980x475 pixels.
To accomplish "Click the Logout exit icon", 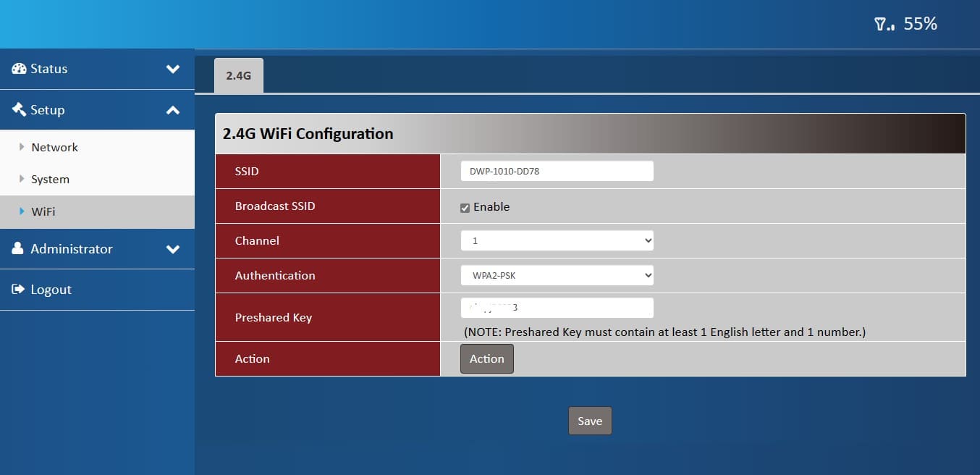I will click(x=19, y=290).
